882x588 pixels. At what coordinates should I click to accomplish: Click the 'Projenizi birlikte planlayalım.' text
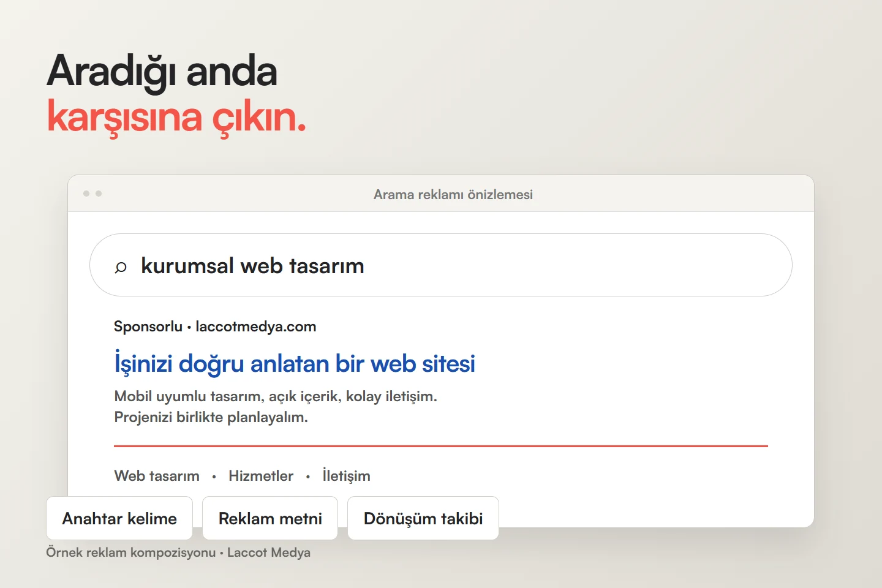[211, 417]
